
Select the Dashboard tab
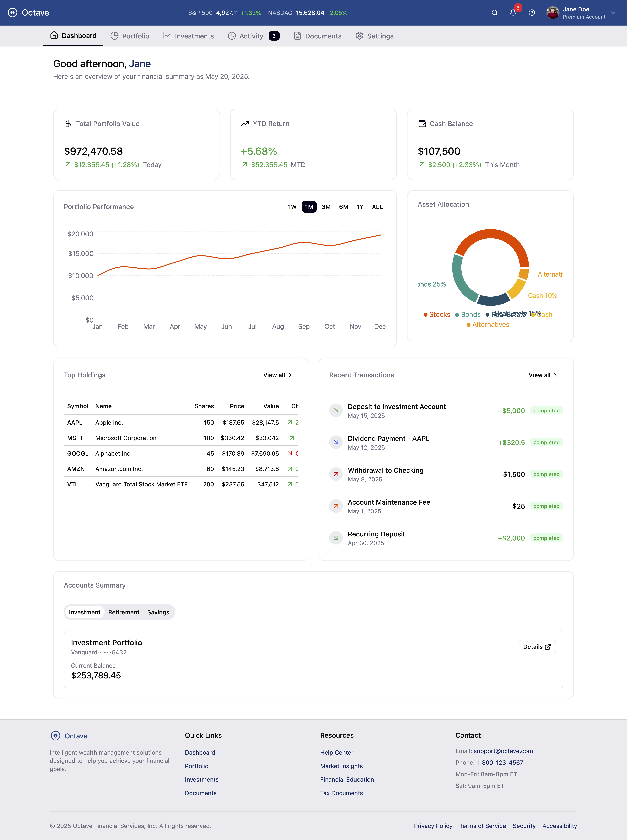pos(73,36)
